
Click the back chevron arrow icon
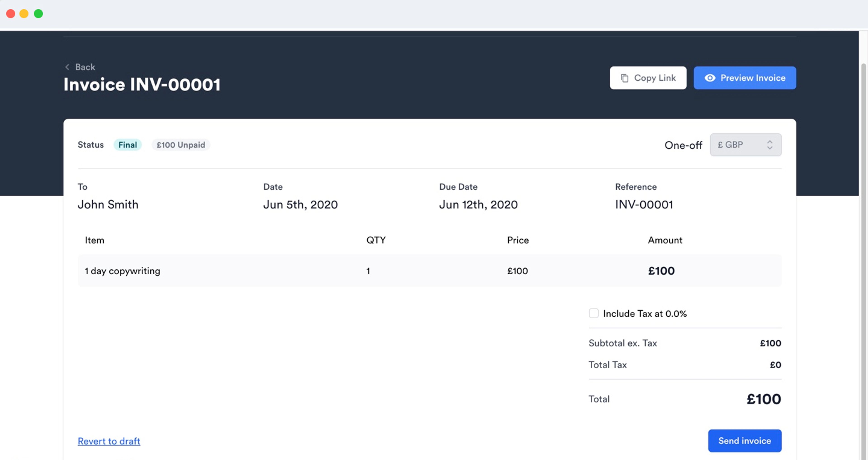pos(67,67)
